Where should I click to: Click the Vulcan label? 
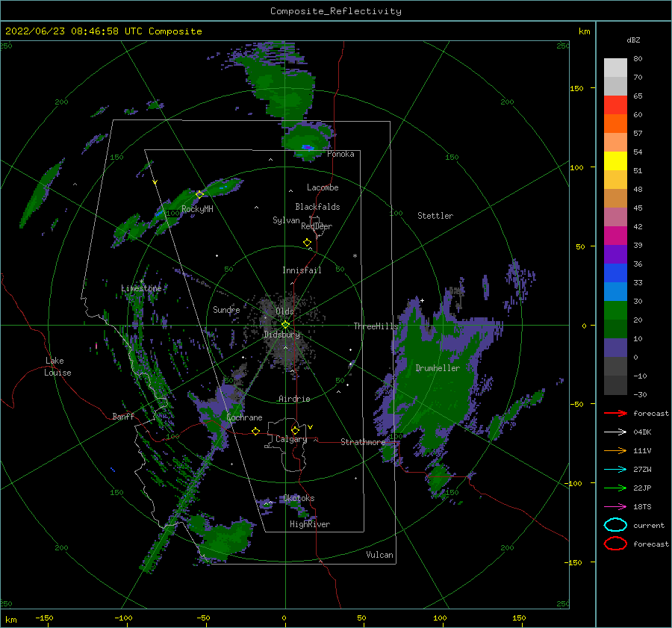pos(380,555)
